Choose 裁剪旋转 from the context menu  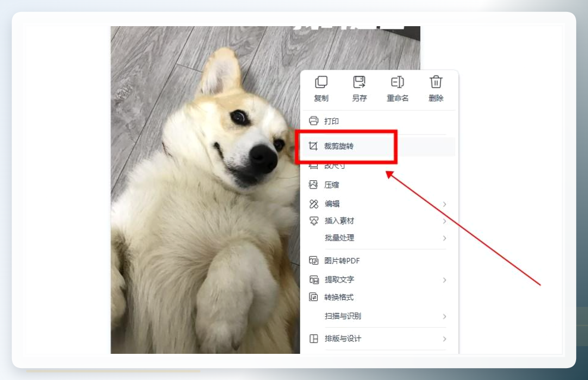click(x=379, y=146)
